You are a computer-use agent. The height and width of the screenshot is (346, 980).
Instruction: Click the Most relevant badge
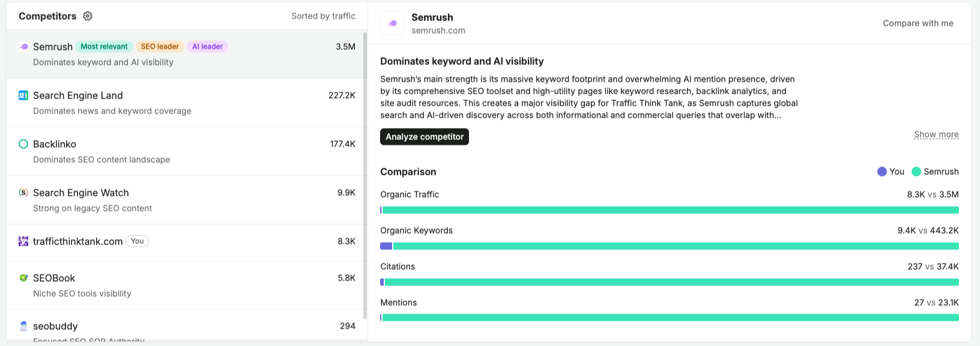[x=104, y=46]
